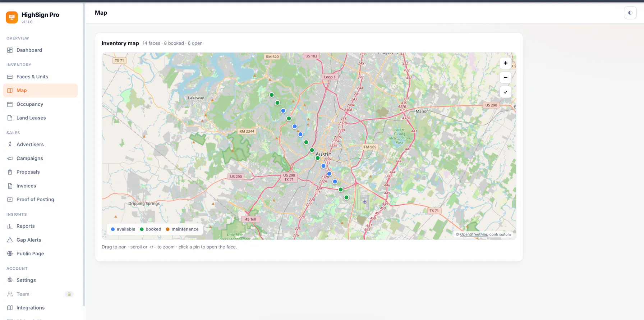Click the Gap Alerts warning triangle icon

(x=10, y=240)
